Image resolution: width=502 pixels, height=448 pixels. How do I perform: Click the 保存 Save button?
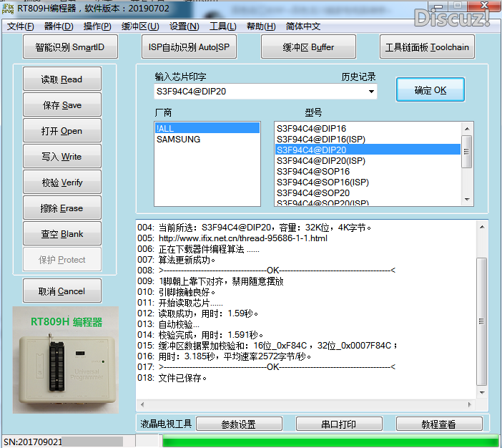[x=62, y=105]
